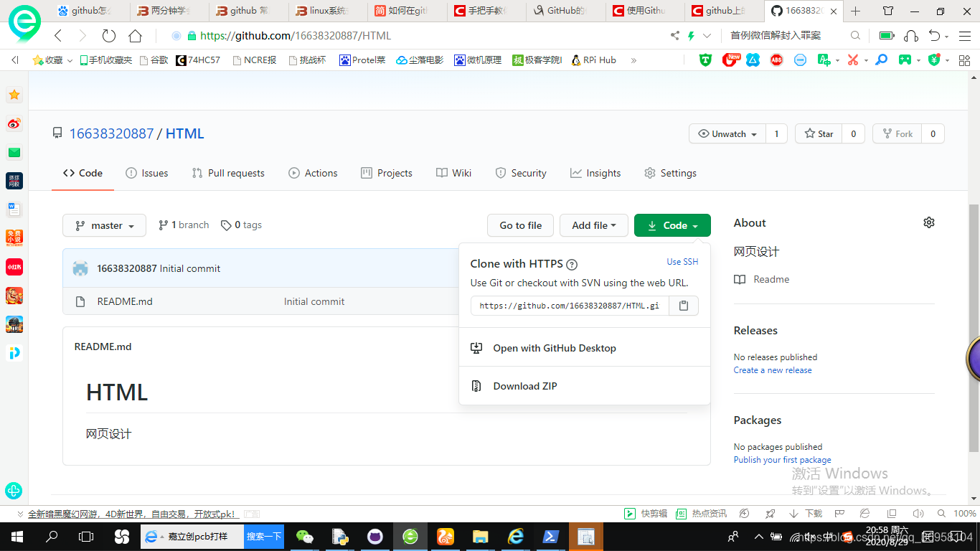Open the Unwatch dropdown
This screenshot has width=980, height=551.
coord(727,133)
